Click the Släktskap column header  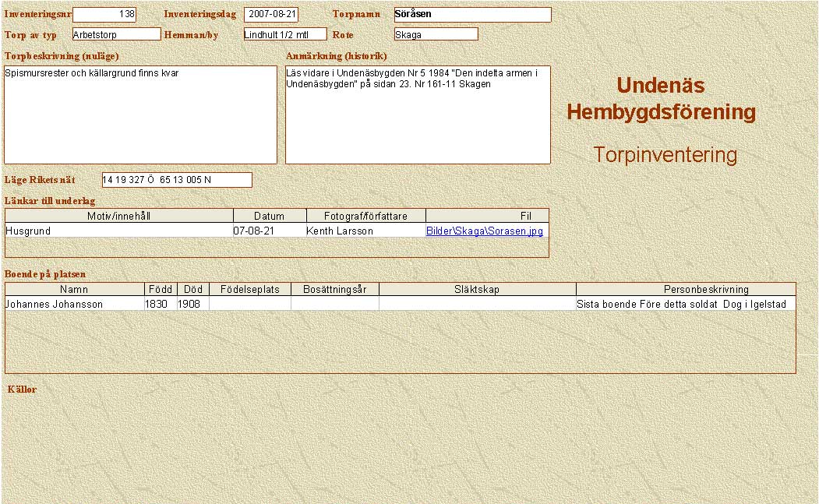(x=476, y=290)
